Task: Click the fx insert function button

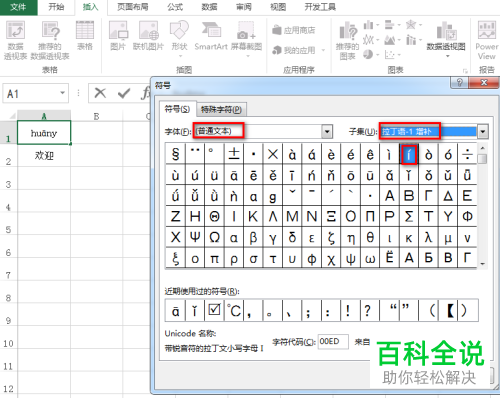Action: point(145,93)
